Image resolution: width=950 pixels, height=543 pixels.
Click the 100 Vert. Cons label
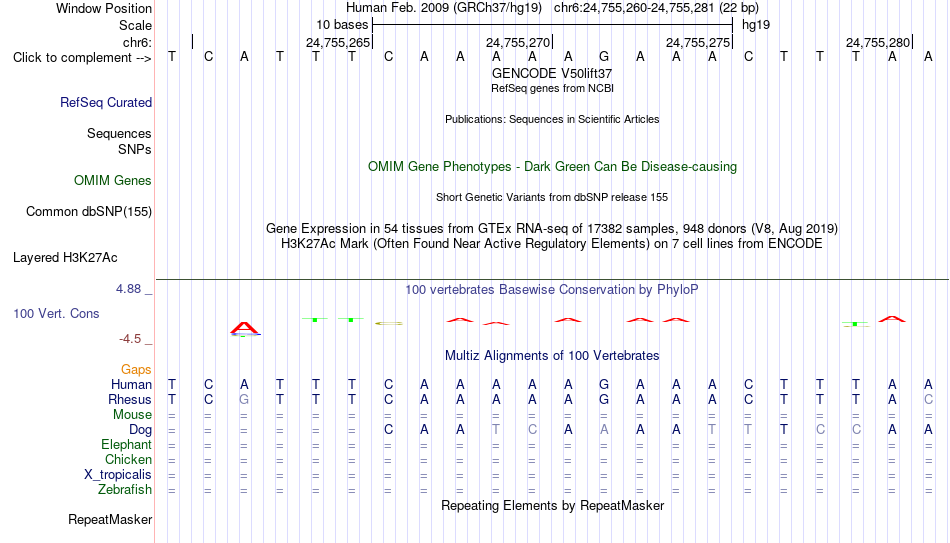coord(56,313)
